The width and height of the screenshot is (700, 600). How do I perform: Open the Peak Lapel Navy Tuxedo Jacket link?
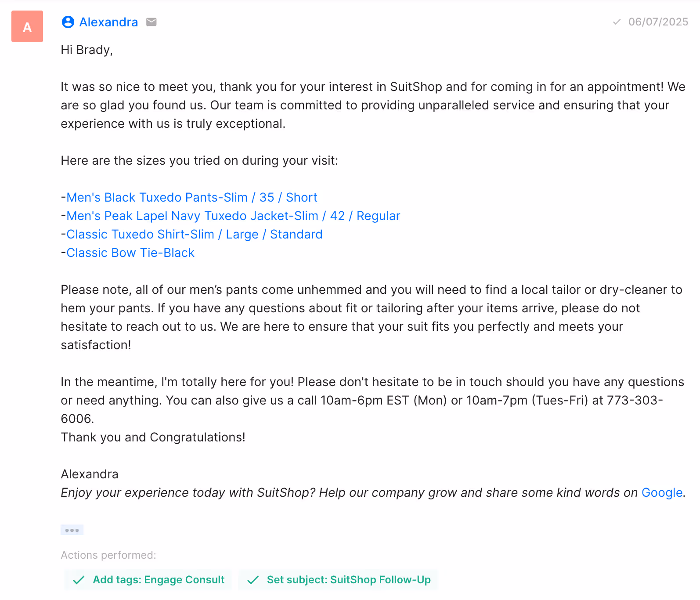coord(233,216)
